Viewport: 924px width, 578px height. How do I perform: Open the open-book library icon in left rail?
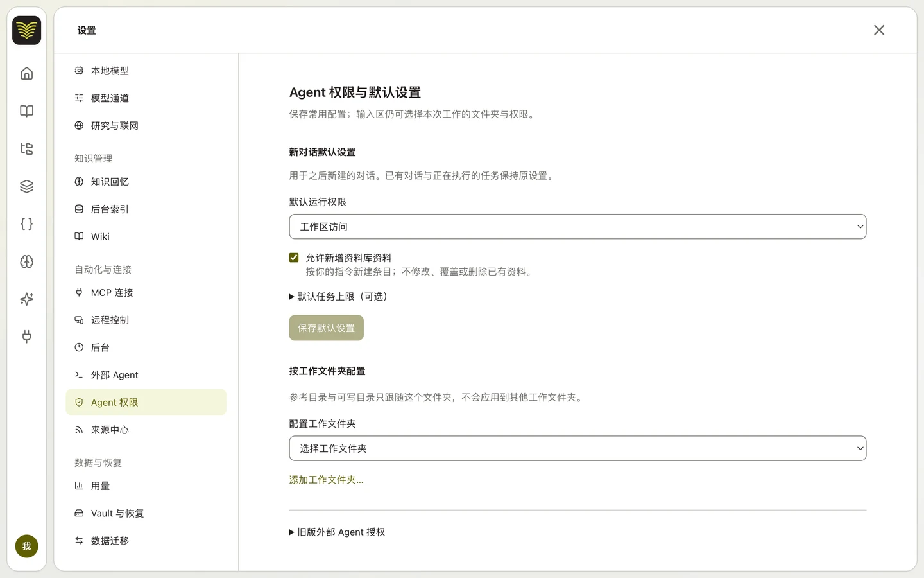[26, 111]
